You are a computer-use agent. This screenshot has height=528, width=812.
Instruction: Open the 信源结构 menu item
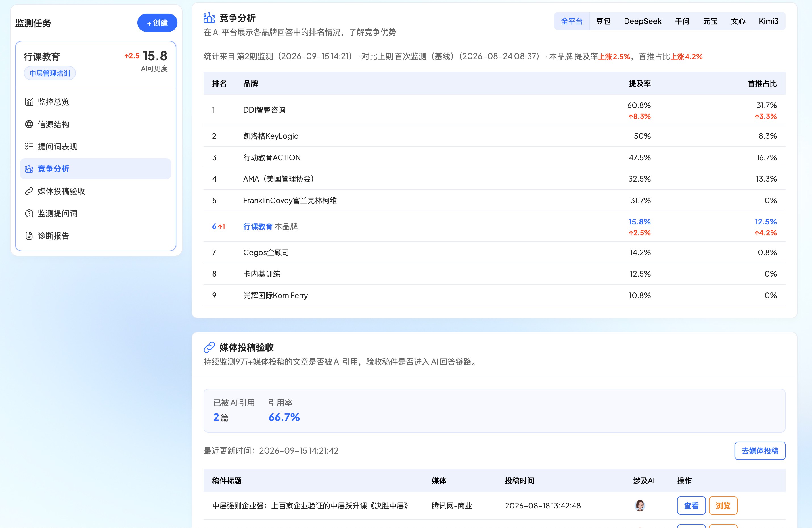click(x=95, y=124)
